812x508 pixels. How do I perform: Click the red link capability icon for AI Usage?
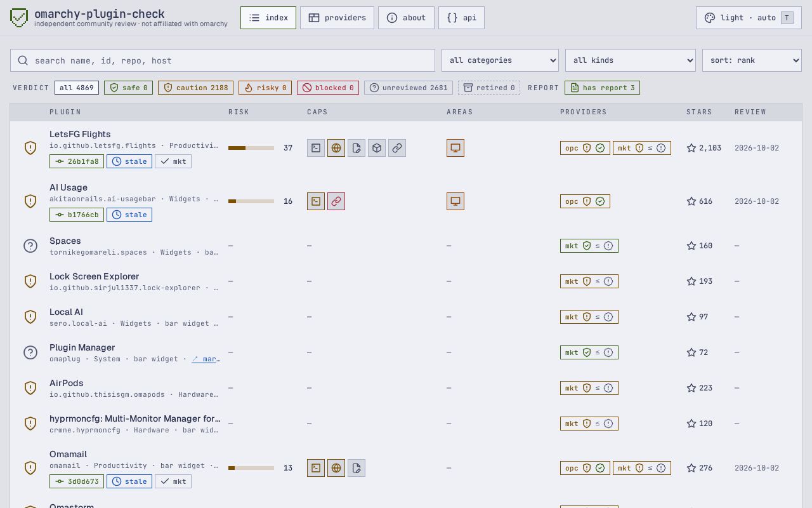tap(336, 201)
